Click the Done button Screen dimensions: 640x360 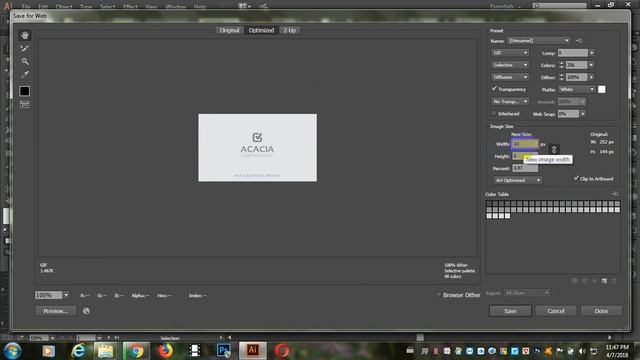(x=601, y=311)
